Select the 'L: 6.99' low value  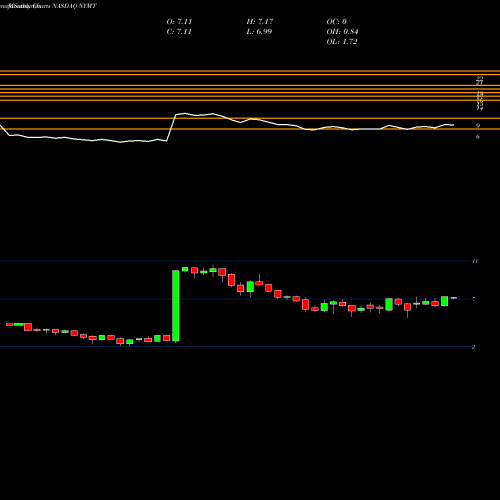[x=259, y=32]
